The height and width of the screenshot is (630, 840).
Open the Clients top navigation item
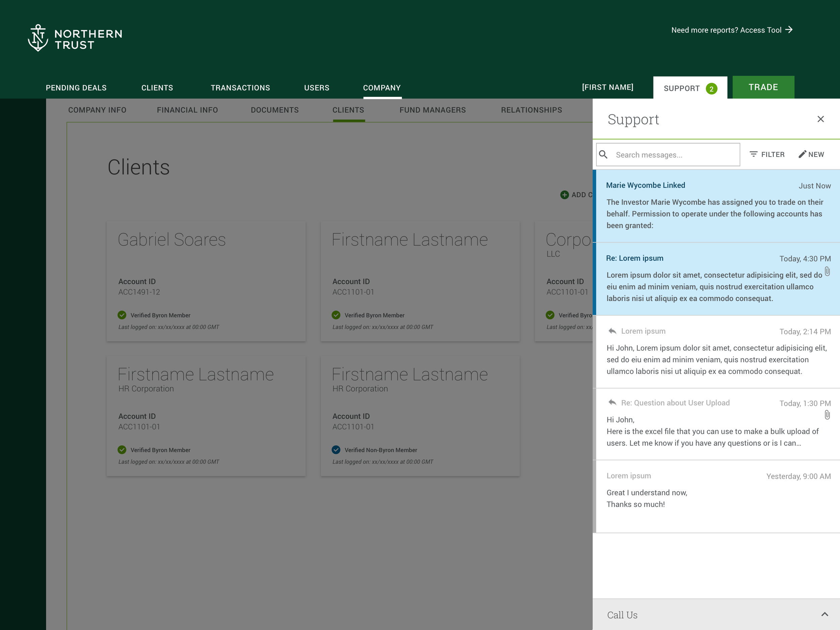point(157,88)
